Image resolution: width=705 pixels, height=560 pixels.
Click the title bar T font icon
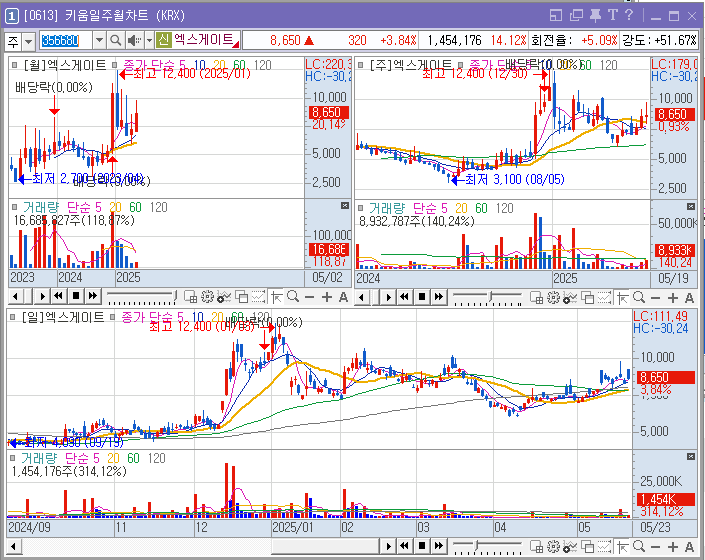(613, 15)
